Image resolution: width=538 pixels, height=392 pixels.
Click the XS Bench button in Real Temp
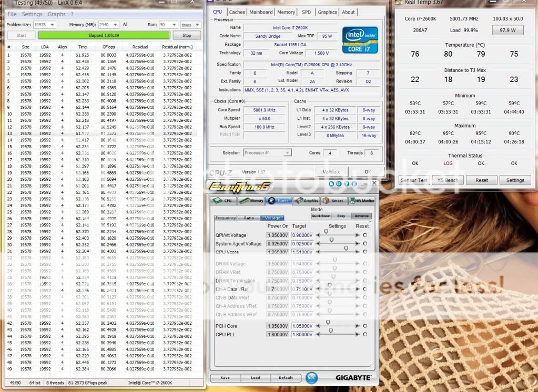click(x=448, y=180)
